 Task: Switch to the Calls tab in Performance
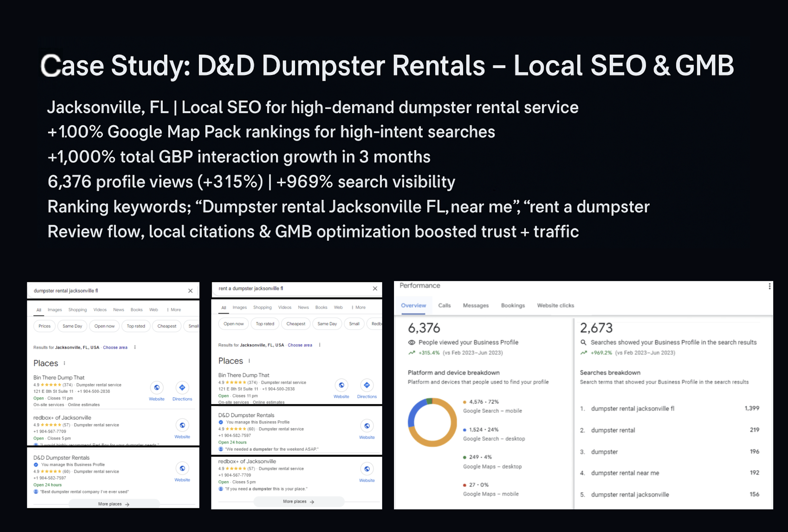445,305
